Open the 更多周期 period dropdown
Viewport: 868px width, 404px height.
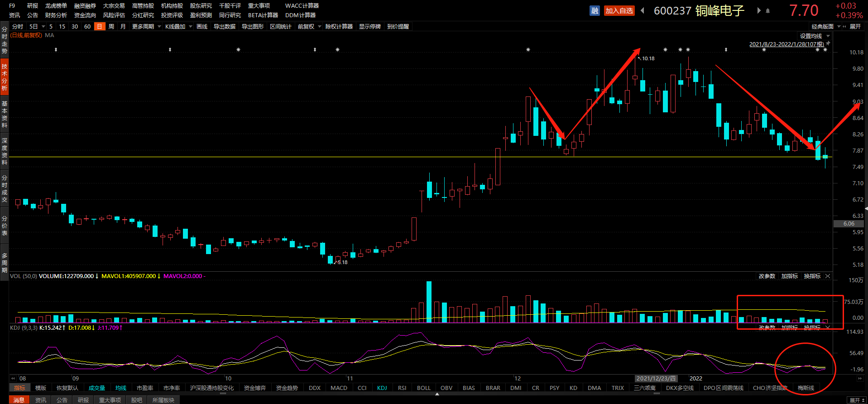tap(146, 27)
